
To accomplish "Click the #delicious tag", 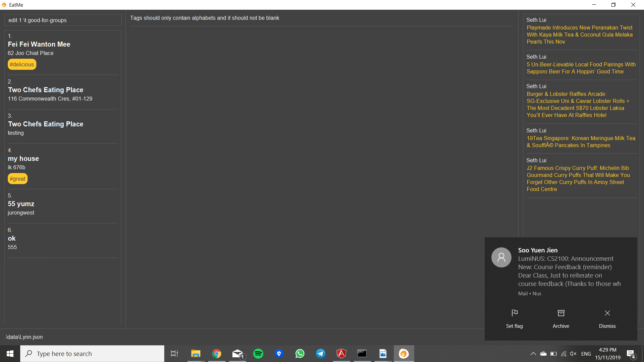I will [22, 64].
